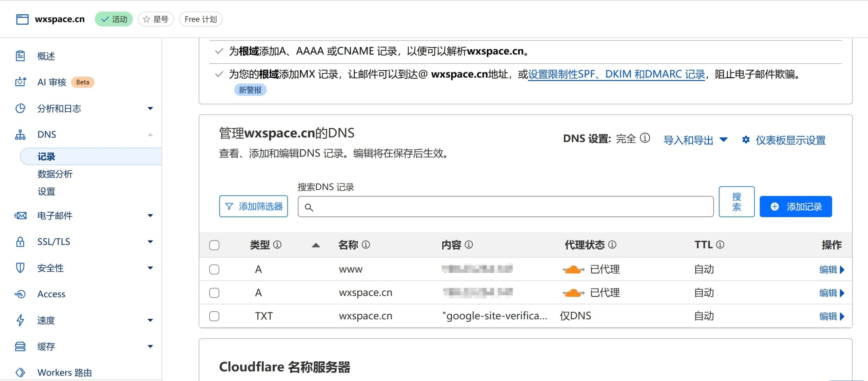
Task: Click the 添加筛选器 button
Action: [254, 206]
